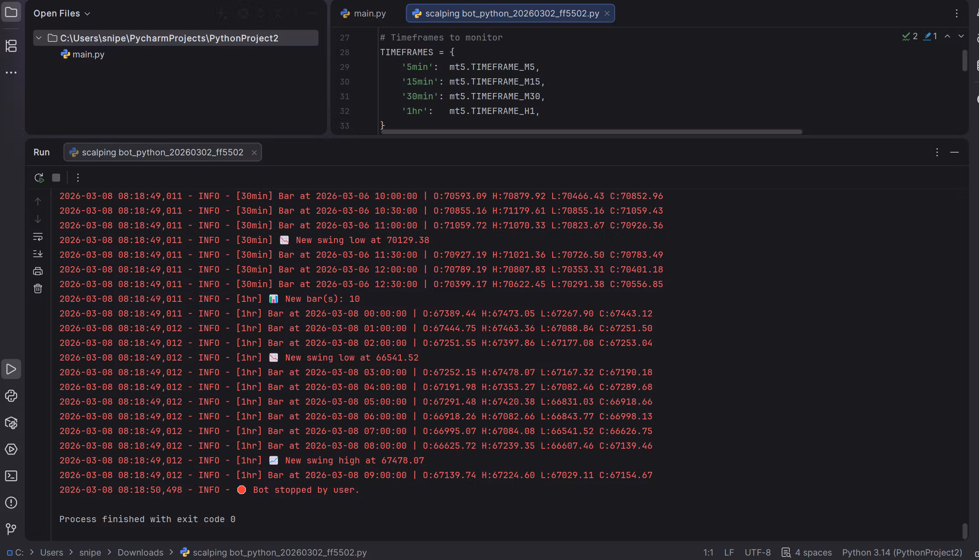Toggle scroll to end of output

38,254
